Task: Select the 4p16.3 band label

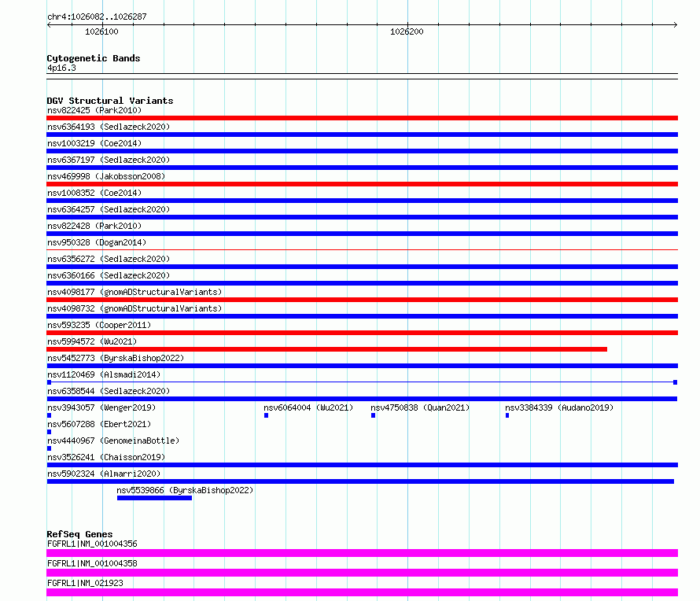Action: pos(61,68)
